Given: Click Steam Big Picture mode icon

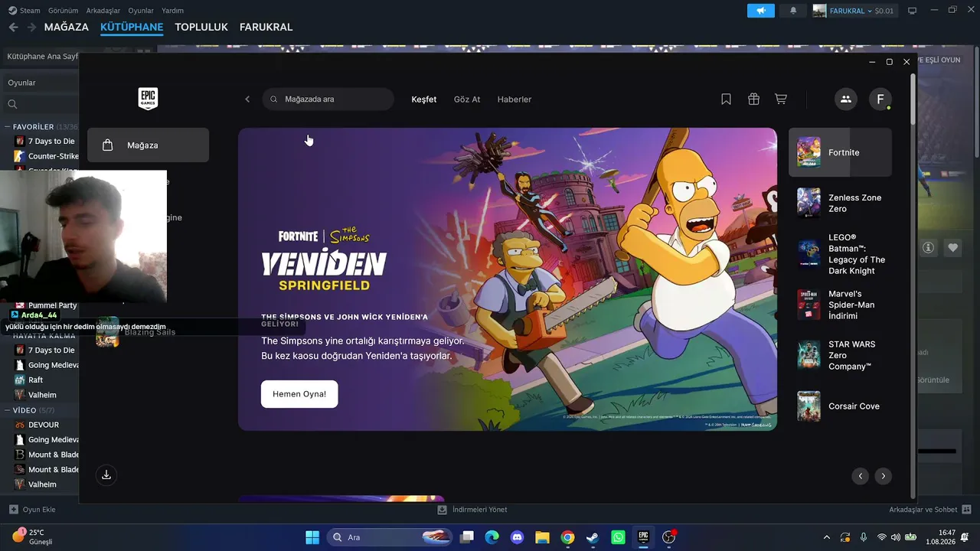Looking at the screenshot, I should 912,11.
